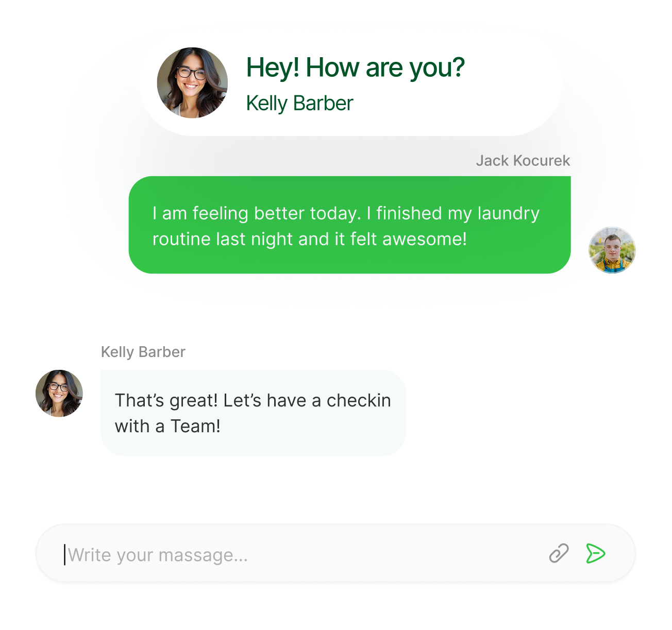Click the 'checkin' word in Kelly's reply
This screenshot has height=630, width=672.
tap(359, 400)
